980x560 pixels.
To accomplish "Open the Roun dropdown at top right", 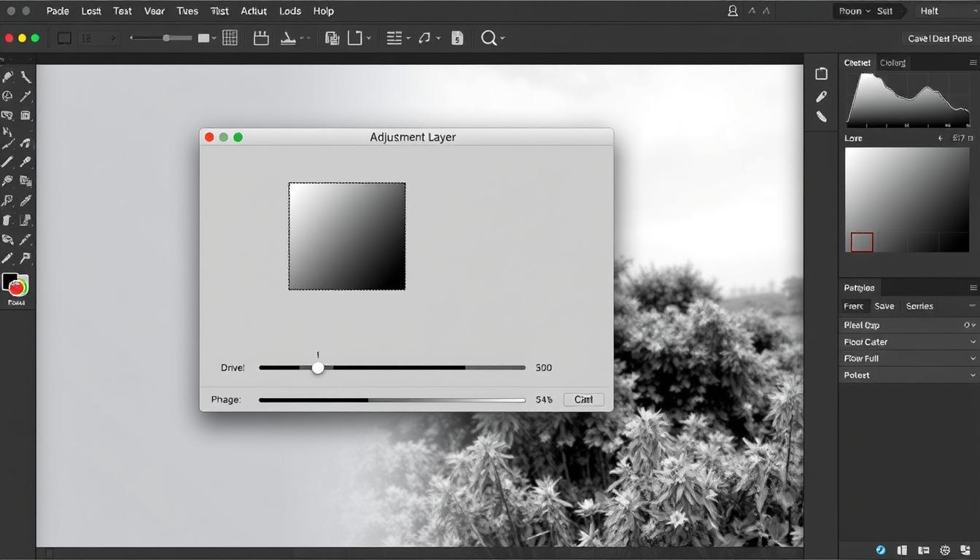I will [x=853, y=11].
